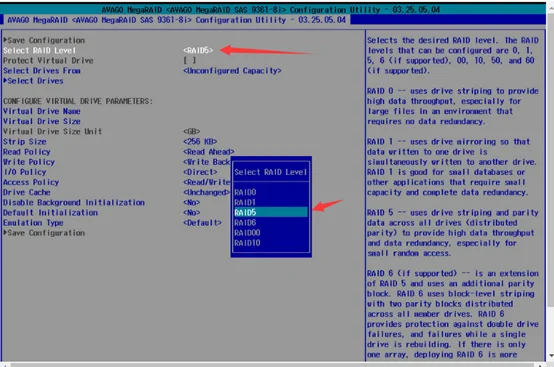This screenshot has width=554, height=367.
Task: Select the Select Drives From label
Action: (x=42, y=71)
